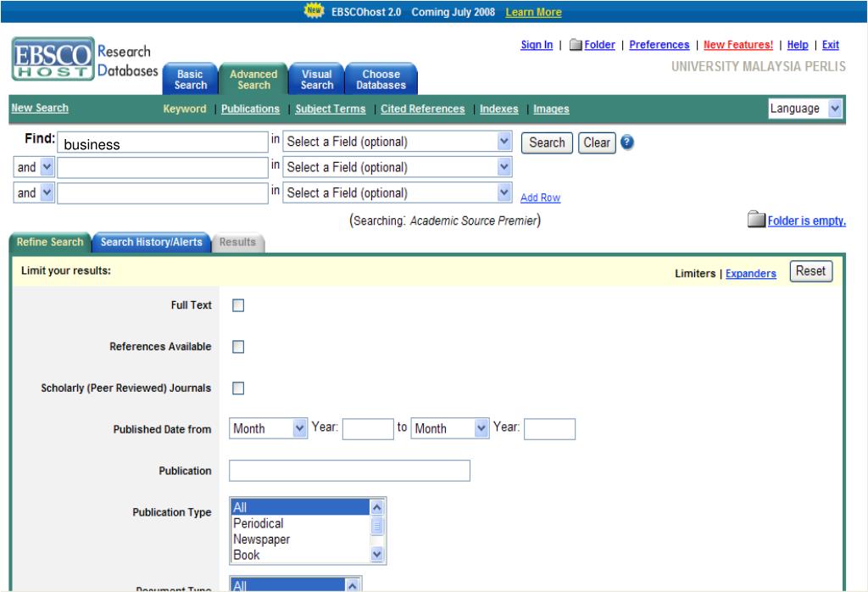868x592 pixels.
Task: Click the Find field containing business
Action: click(163, 142)
